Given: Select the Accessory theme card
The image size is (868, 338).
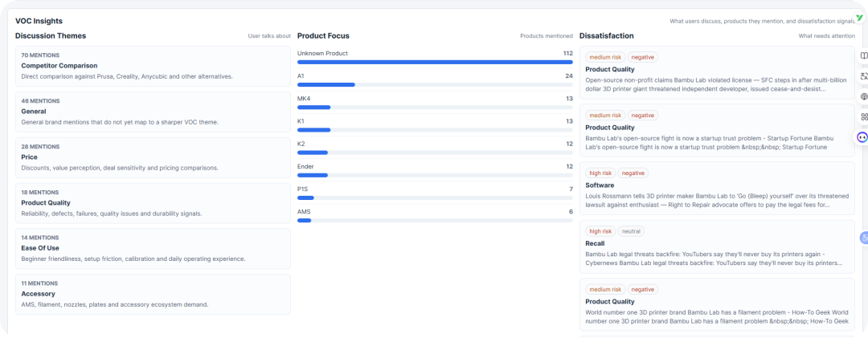Looking at the screenshot, I should coord(153,295).
